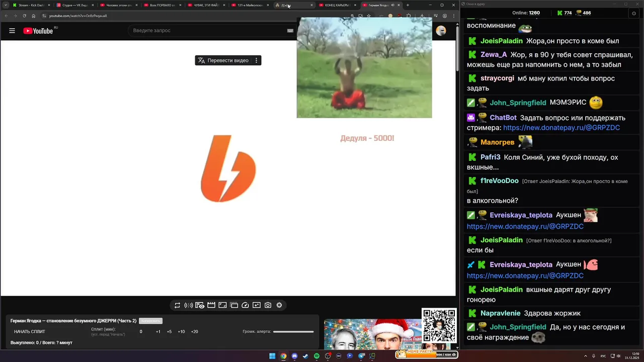Click the split minutes value field showing 0
The height and width of the screenshot is (362, 644).
point(141,332)
